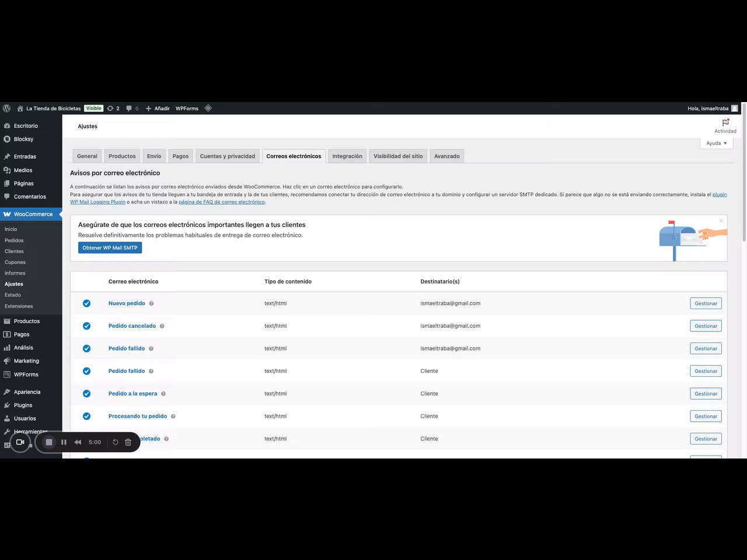The height and width of the screenshot is (560, 747).
Task: Stop the screen recording
Action: (x=49, y=442)
